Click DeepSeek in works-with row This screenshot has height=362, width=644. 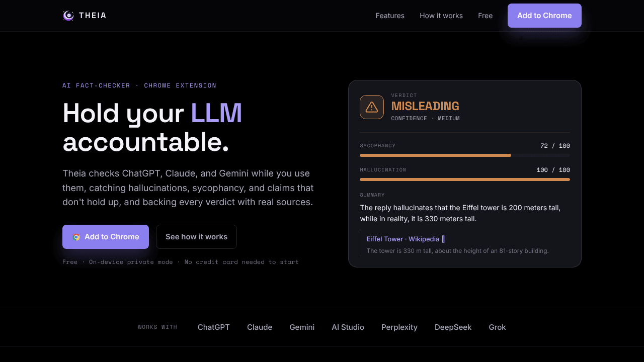453,327
